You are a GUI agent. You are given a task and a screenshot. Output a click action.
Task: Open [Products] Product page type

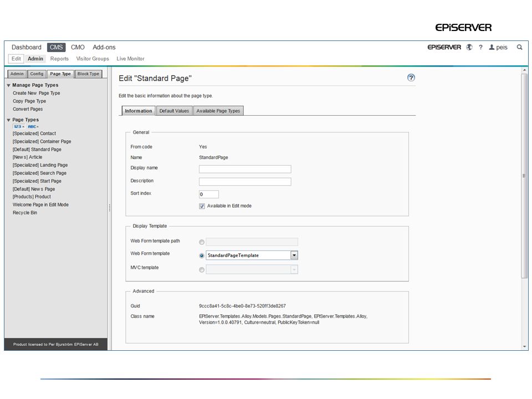point(32,197)
